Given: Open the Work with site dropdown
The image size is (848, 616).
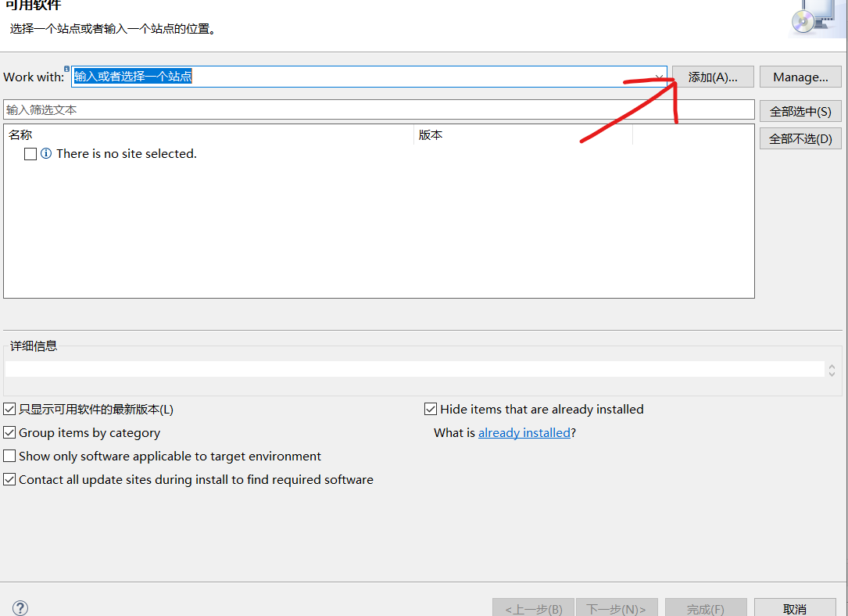Looking at the screenshot, I should (x=659, y=76).
